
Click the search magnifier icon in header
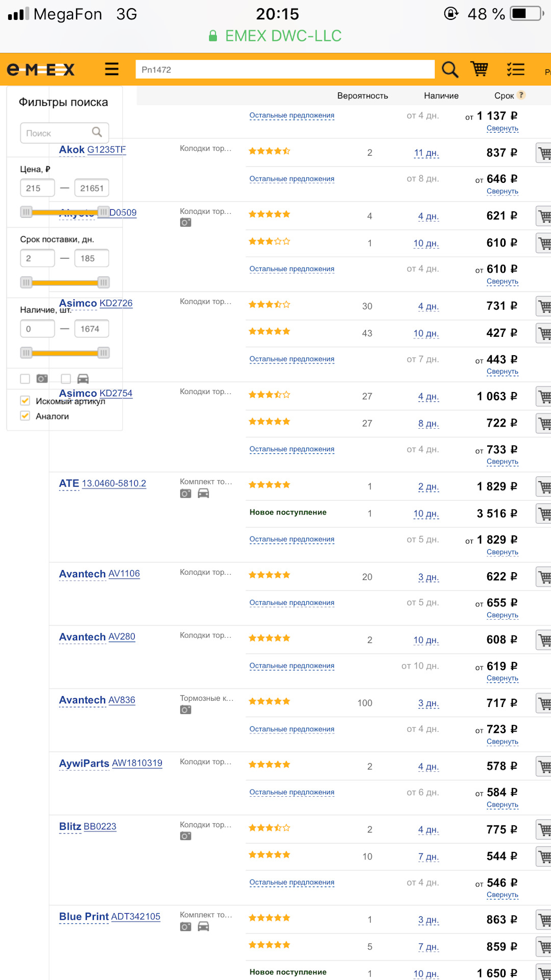[x=449, y=69]
